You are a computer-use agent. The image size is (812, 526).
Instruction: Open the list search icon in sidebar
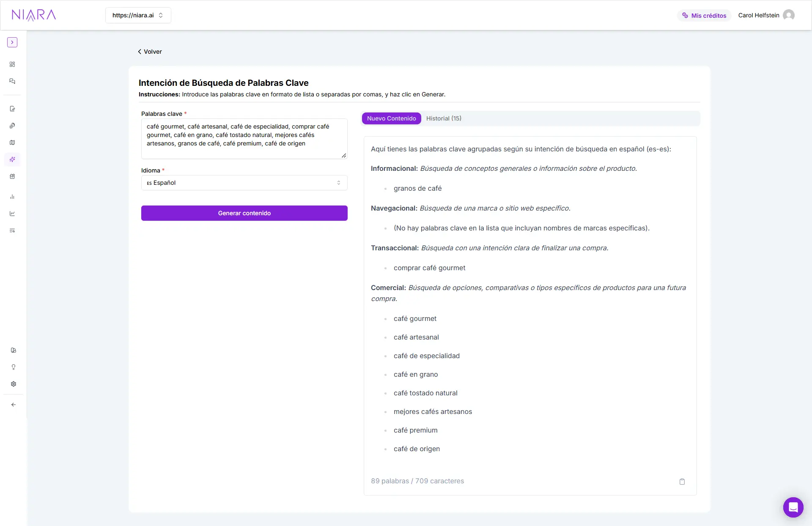point(12,230)
